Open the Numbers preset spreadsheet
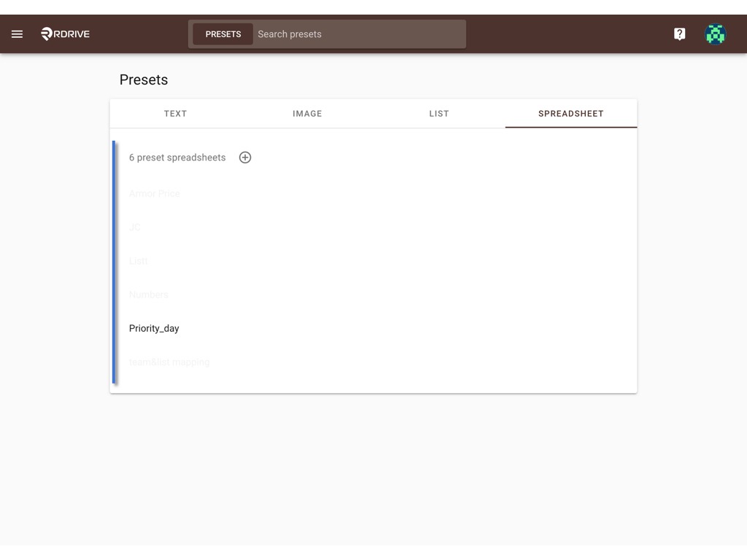 coord(149,295)
